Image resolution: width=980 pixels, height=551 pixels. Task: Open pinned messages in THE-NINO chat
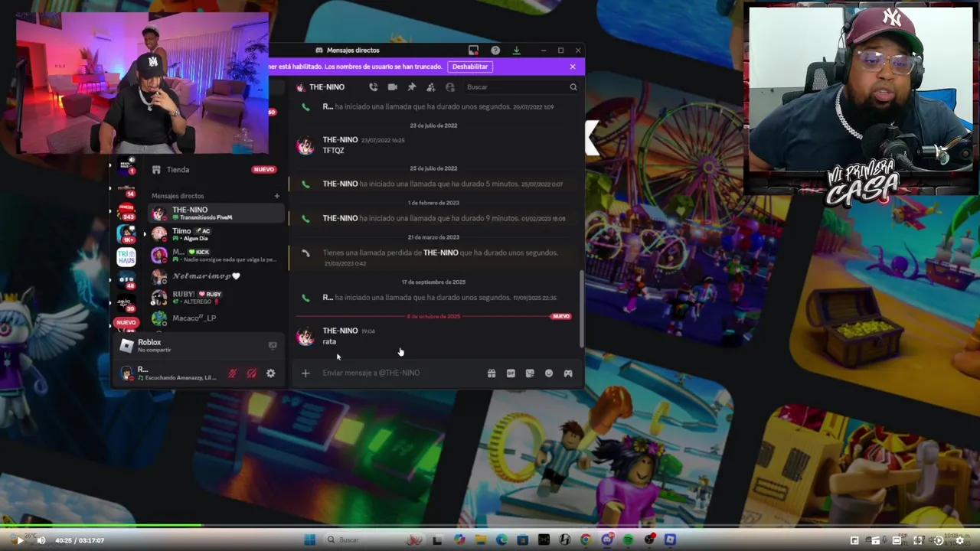tap(411, 87)
